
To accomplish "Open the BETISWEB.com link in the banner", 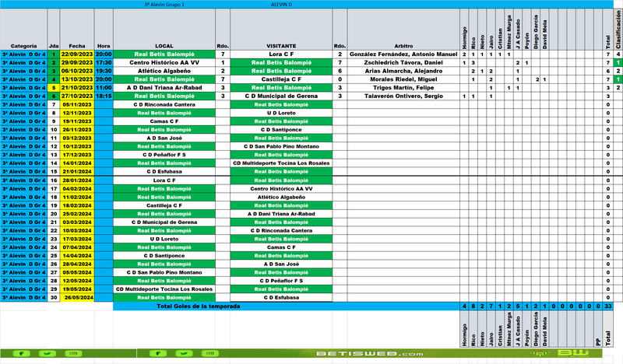I will click(x=369, y=354).
